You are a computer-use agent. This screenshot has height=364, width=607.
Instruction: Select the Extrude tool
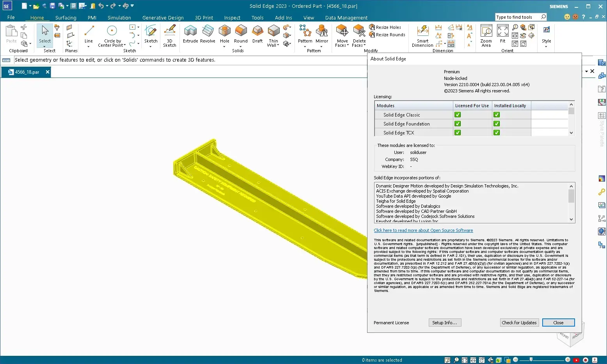point(190,34)
